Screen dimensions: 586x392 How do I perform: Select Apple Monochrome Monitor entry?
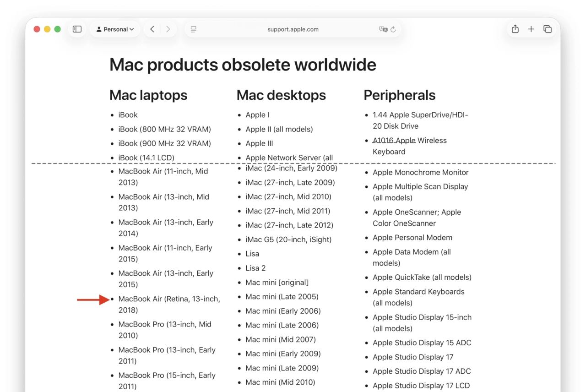click(x=421, y=172)
